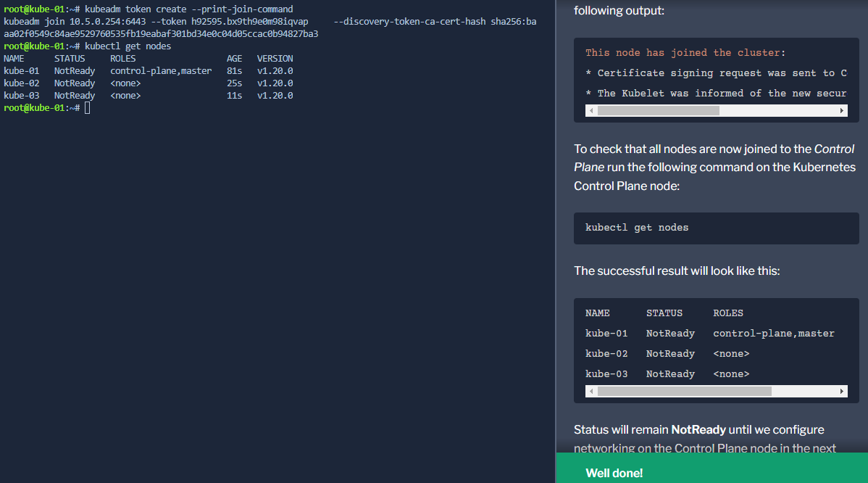Screen dimensions: 868x483
Task: Click 'kube-03' in the terminal node list
Action: 22,95
